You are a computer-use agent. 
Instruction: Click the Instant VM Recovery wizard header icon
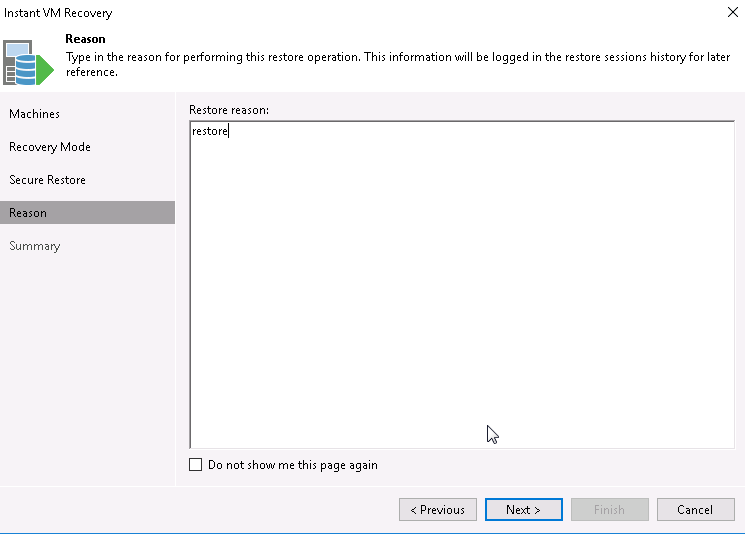[27, 62]
